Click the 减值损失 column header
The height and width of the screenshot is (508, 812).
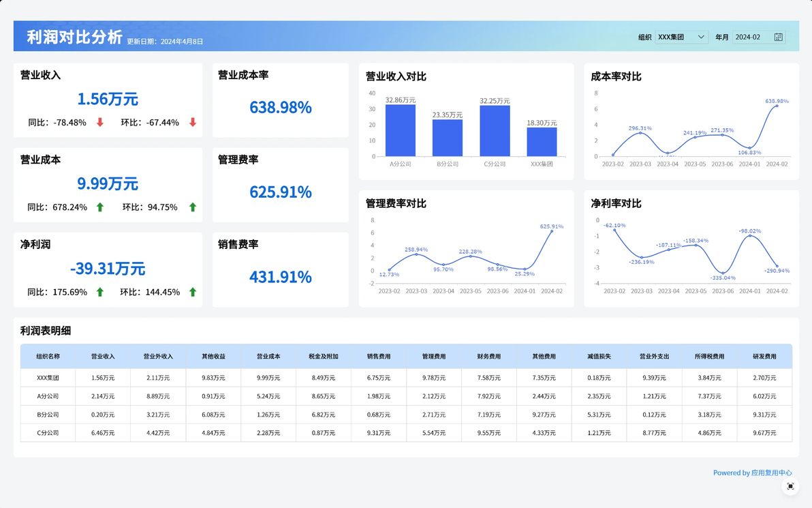(599, 357)
